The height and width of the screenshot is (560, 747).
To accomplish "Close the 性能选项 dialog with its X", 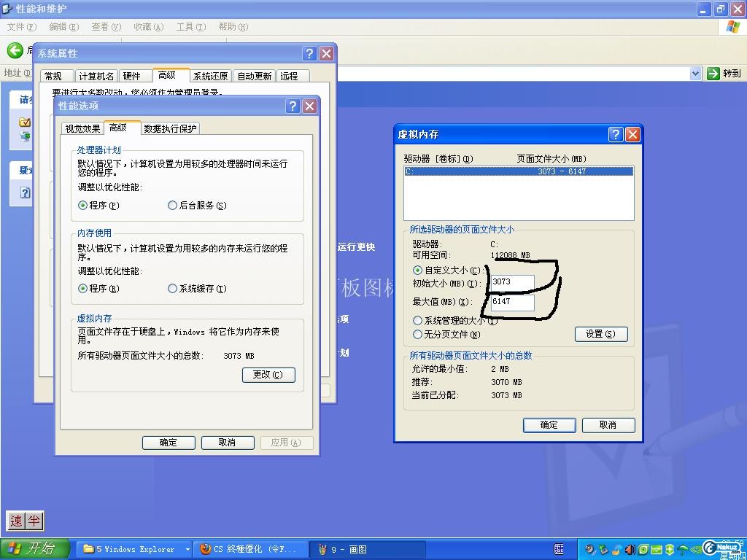I will click(309, 106).
